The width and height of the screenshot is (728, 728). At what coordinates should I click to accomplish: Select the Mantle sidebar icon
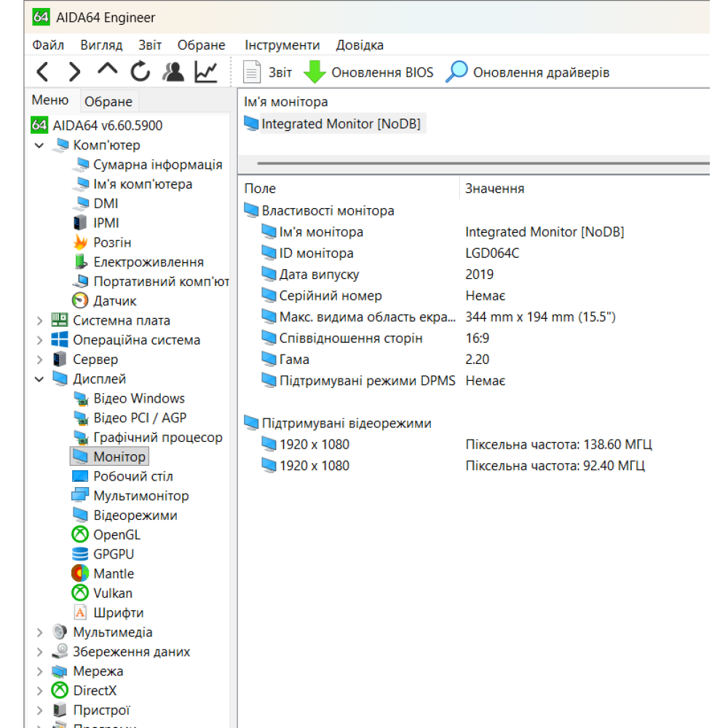80,573
